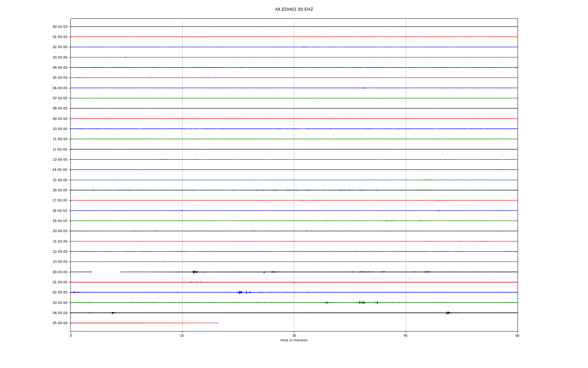The image size is (588, 368).
Task: Click the data gap in the lower 00:00:00 trace
Action: point(106,272)
